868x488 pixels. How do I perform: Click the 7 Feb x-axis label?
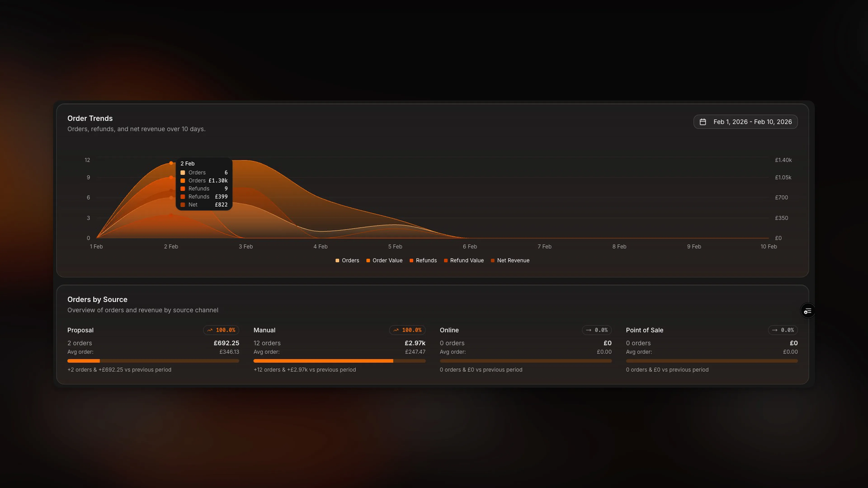coord(545,246)
